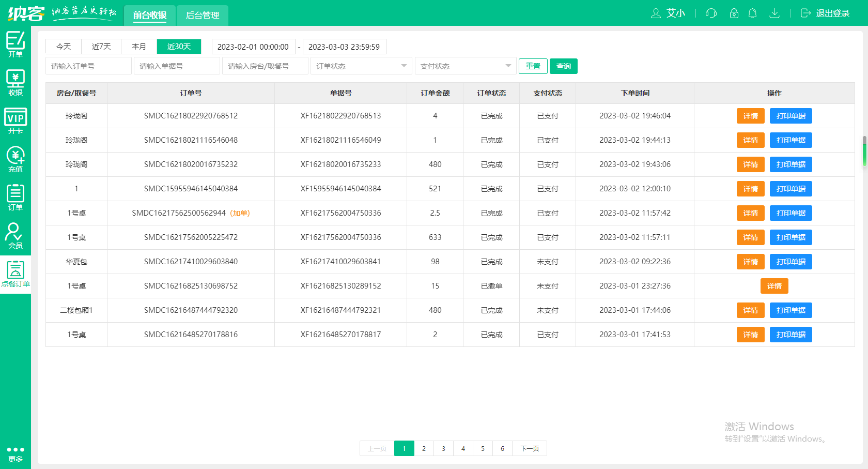Click the download icon in header
This screenshot has width=868, height=469.
click(774, 13)
